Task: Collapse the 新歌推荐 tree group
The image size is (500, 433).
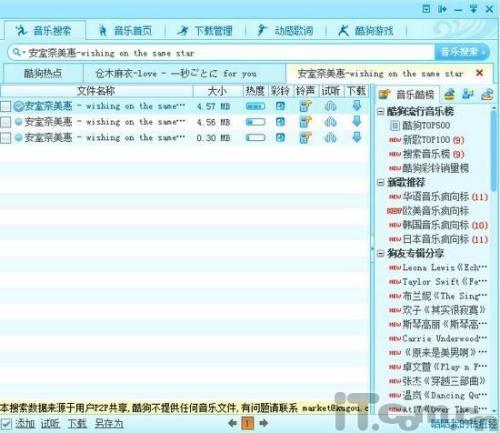Action: 381,182
